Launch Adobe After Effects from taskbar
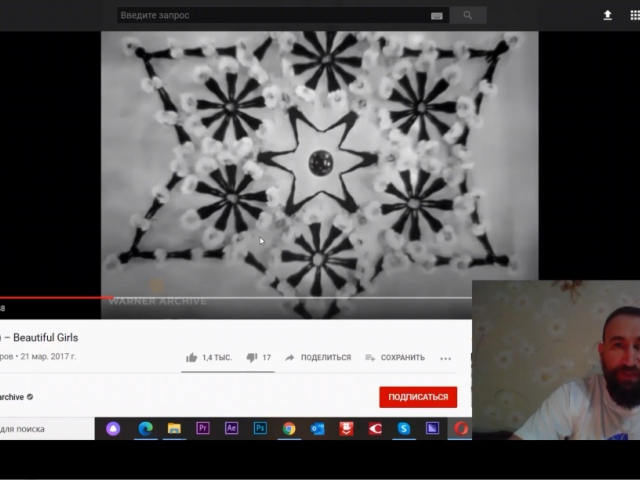The height and width of the screenshot is (480, 640). click(x=231, y=428)
